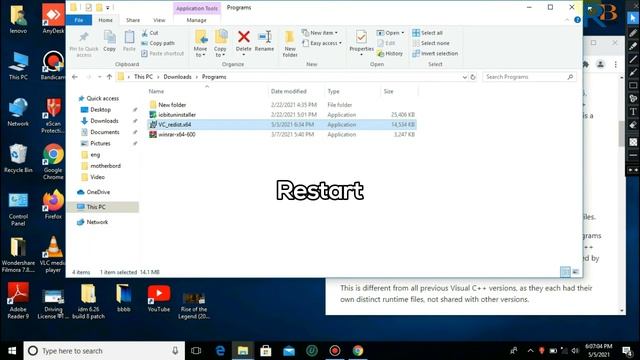Screen dimensions: 640x360
Task: Click This PC in the address breadcrumb
Action: (x=143, y=77)
